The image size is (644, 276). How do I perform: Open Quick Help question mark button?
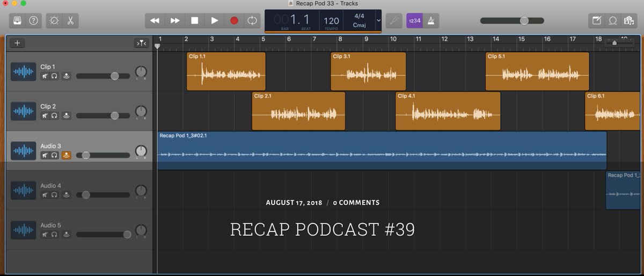[x=33, y=20]
